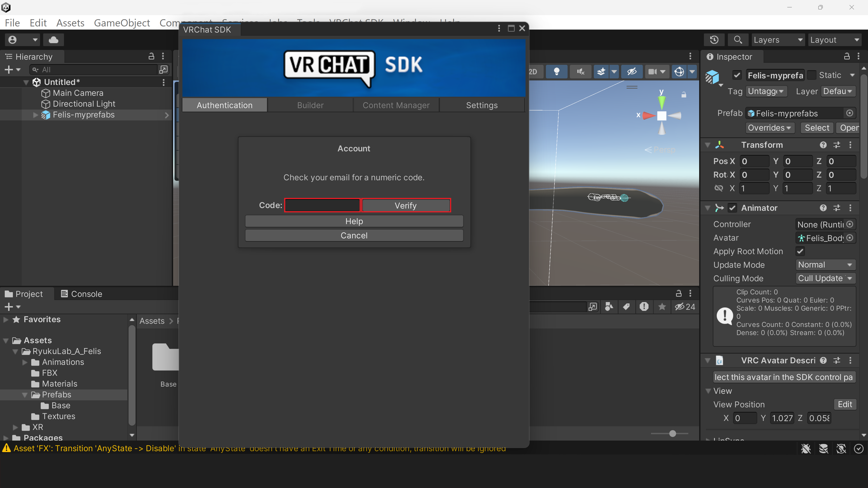Click the Cancel button
This screenshot has height=488, width=868.
[x=354, y=235]
